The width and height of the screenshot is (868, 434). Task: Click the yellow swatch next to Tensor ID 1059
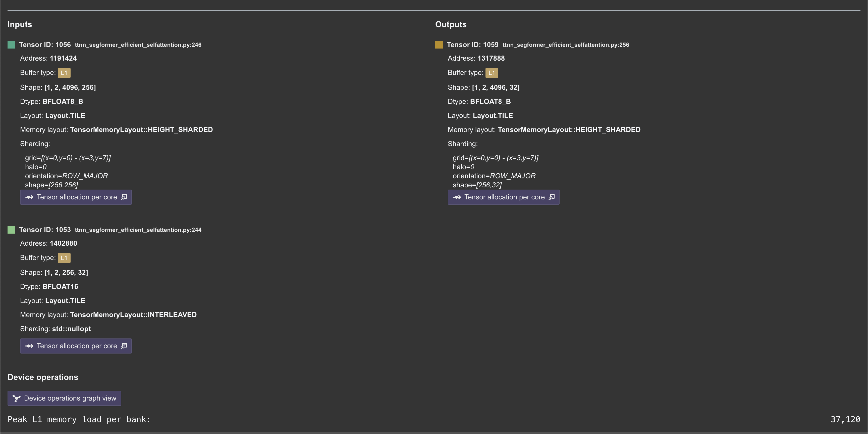click(439, 44)
